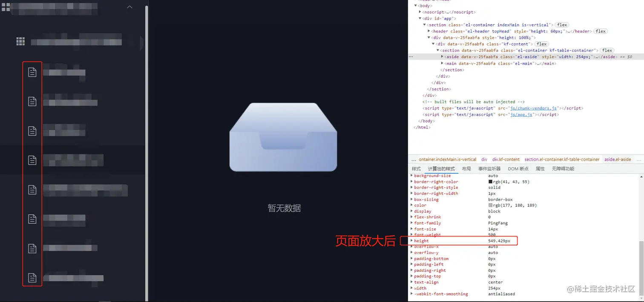Expand the aside el-aside node
Image resolution: width=644 pixels, height=302 pixels.
[442, 57]
